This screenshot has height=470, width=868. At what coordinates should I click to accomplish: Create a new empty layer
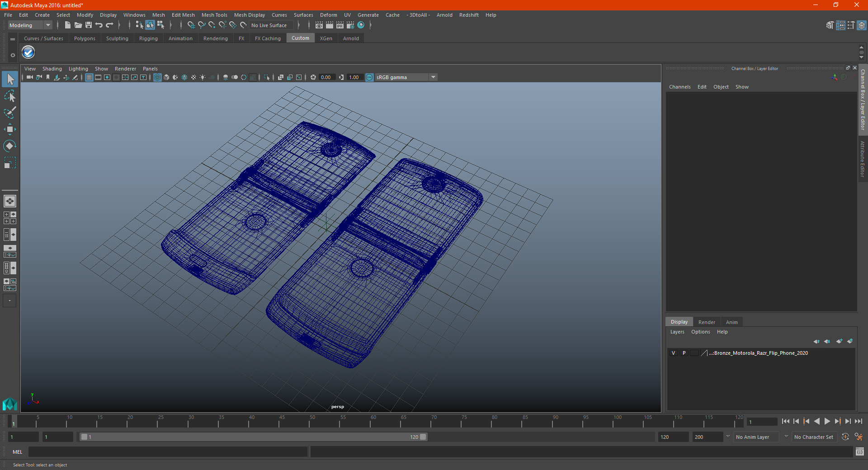[839, 341]
